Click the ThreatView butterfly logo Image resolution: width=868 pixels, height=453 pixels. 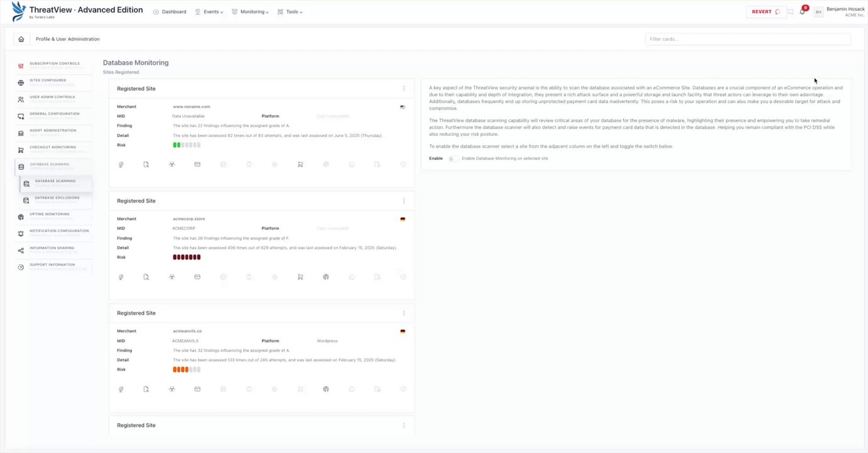pos(19,11)
